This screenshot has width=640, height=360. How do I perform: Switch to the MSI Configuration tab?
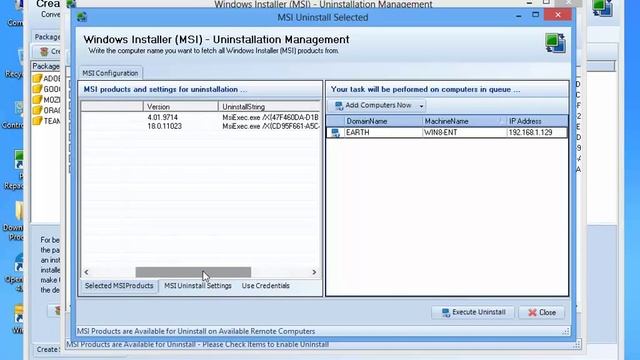(x=110, y=73)
